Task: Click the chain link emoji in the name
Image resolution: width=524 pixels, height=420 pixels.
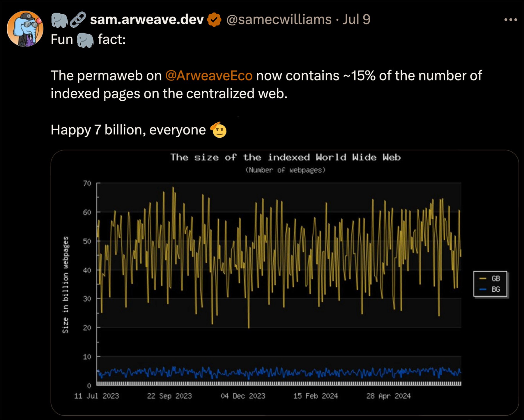Action: coord(78,20)
